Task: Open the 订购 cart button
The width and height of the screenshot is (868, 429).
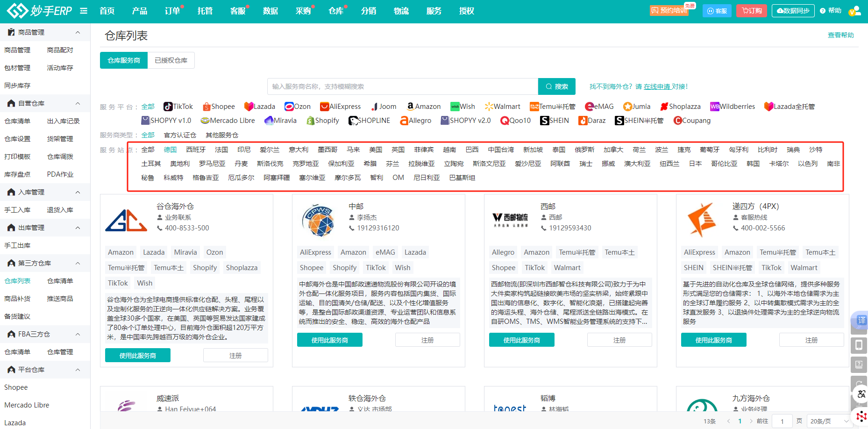Action: click(x=752, y=11)
